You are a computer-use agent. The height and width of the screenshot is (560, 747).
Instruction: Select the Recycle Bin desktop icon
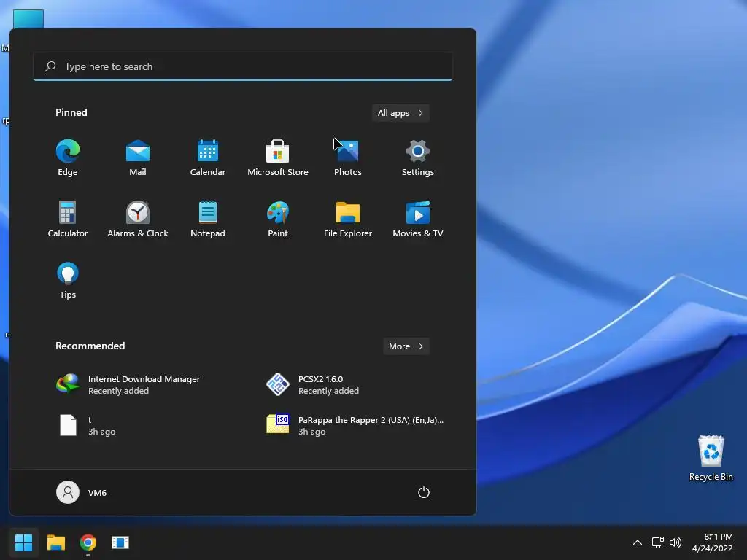pos(711,458)
